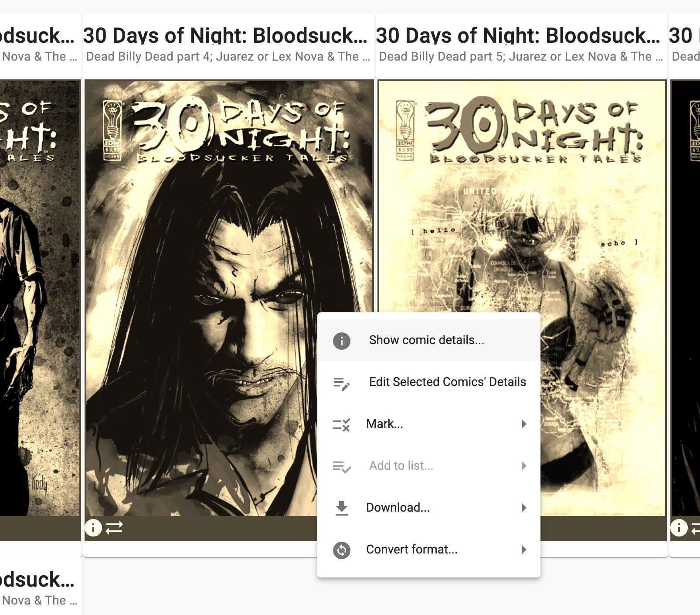The height and width of the screenshot is (615, 700).
Task: Expand the Download submenu arrow
Action: pyautogui.click(x=524, y=508)
